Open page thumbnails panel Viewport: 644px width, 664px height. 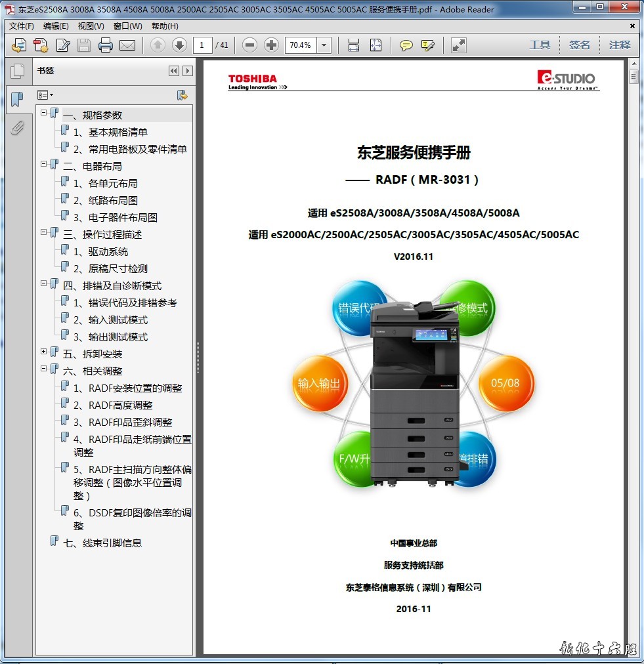[18, 71]
